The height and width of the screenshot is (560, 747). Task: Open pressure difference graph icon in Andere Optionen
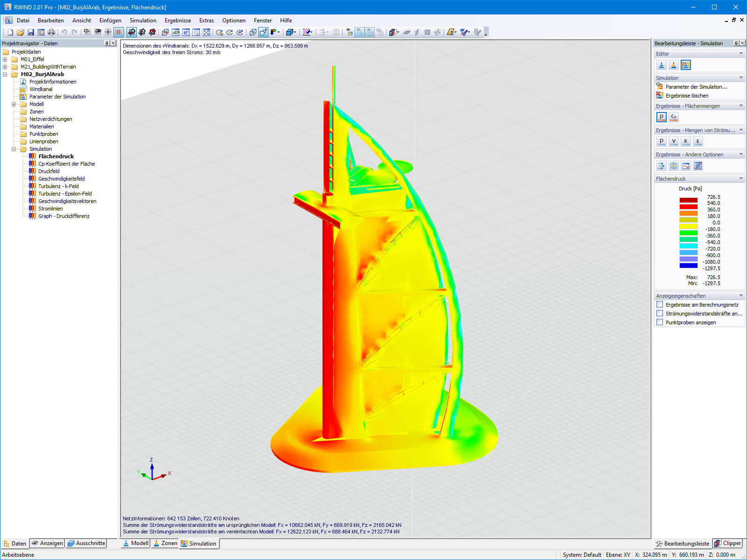coord(686,166)
